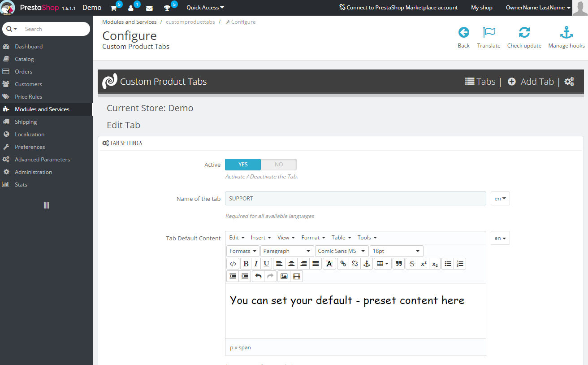Open the orders cart icon in header
Viewport: 588px width, 365px height.
point(114,8)
